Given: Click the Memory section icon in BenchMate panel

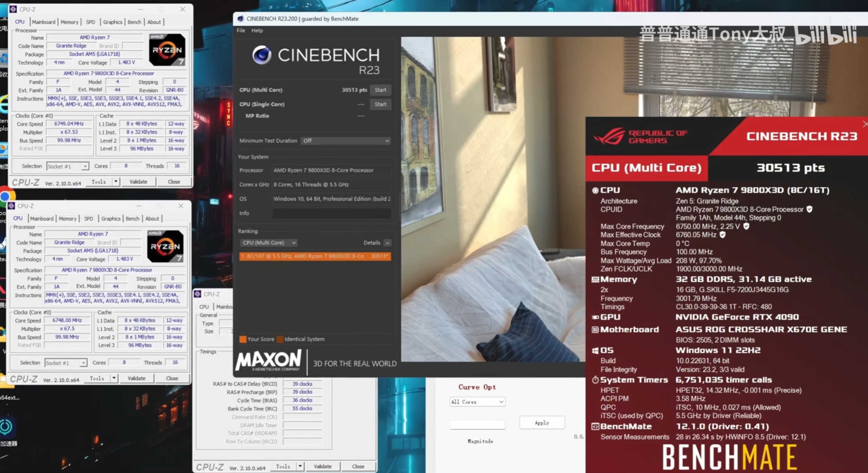Looking at the screenshot, I should [x=595, y=279].
